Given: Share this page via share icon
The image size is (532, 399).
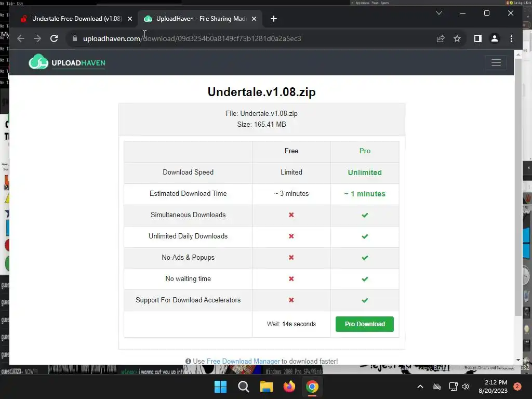Looking at the screenshot, I should tap(441, 38).
